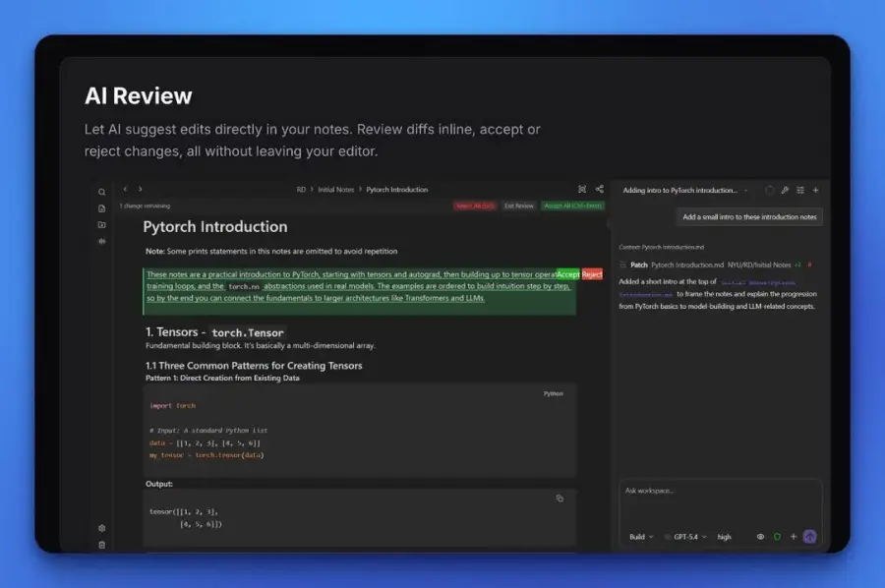The image size is (885, 588).
Task: Open the sliders settings icon in chat header
Action: tap(800, 190)
